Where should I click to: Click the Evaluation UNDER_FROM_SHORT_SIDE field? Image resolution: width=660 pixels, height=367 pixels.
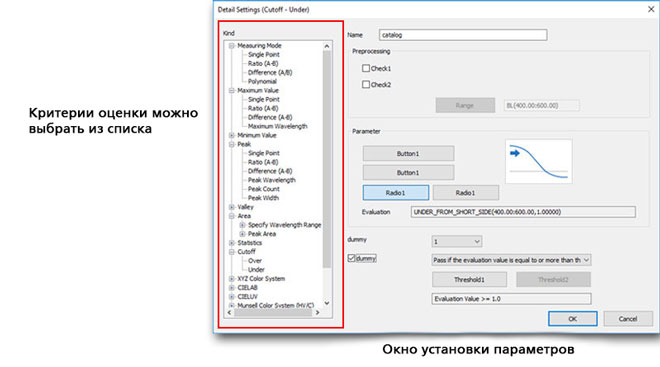point(523,212)
